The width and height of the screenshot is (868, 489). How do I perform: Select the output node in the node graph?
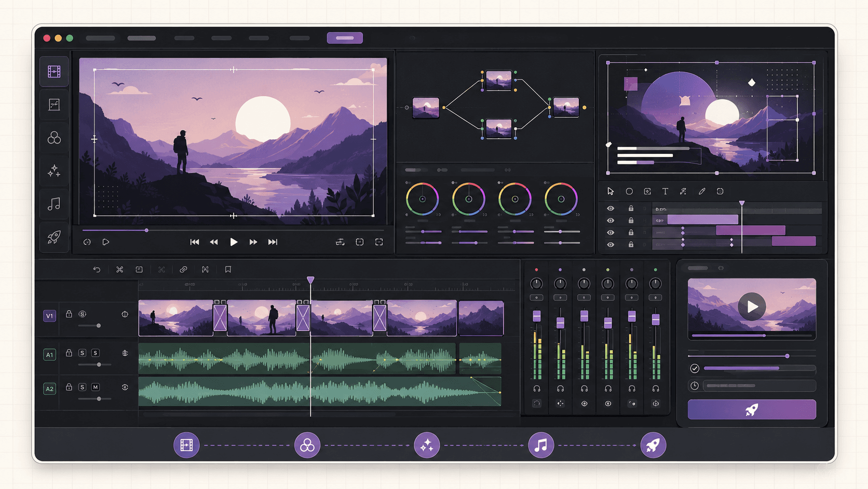tap(566, 108)
